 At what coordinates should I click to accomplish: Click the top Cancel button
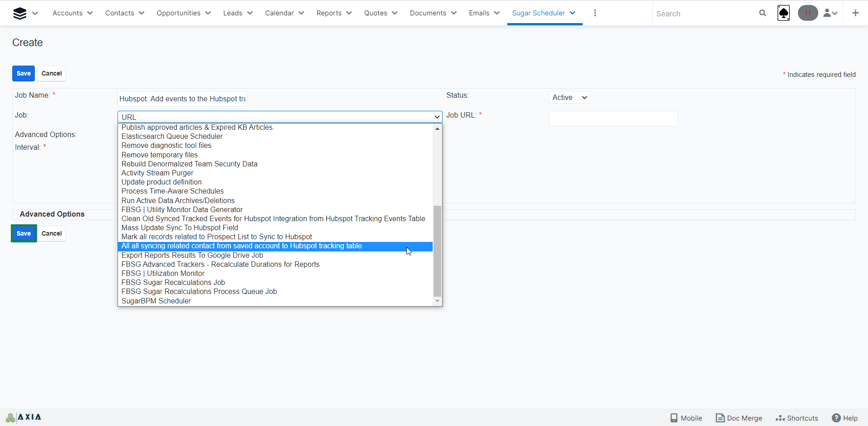point(52,73)
